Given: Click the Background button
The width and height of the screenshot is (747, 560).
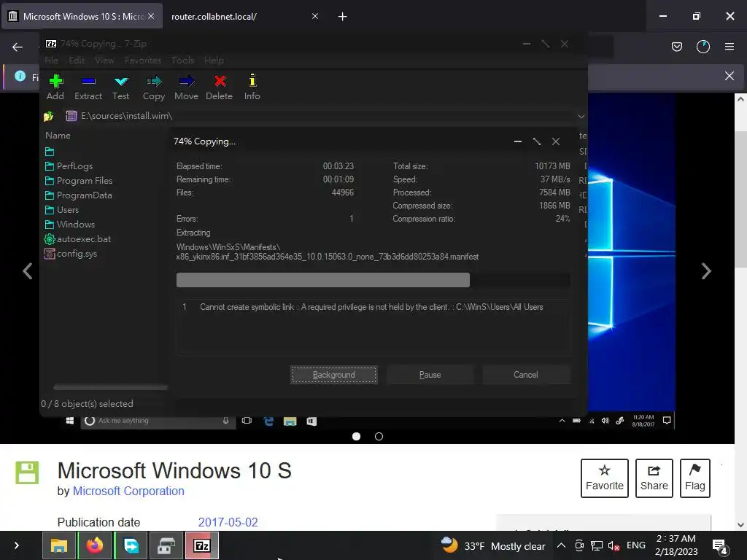Looking at the screenshot, I should [x=334, y=375].
